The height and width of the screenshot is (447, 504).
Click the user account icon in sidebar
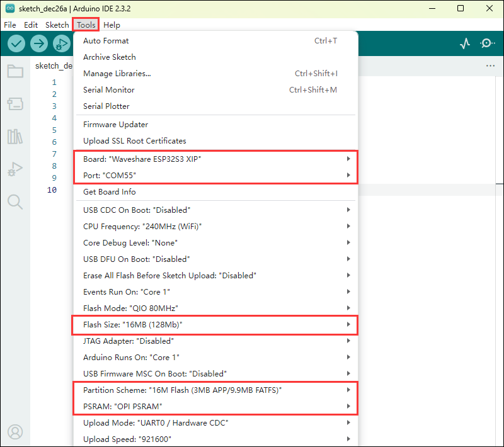tap(15, 432)
